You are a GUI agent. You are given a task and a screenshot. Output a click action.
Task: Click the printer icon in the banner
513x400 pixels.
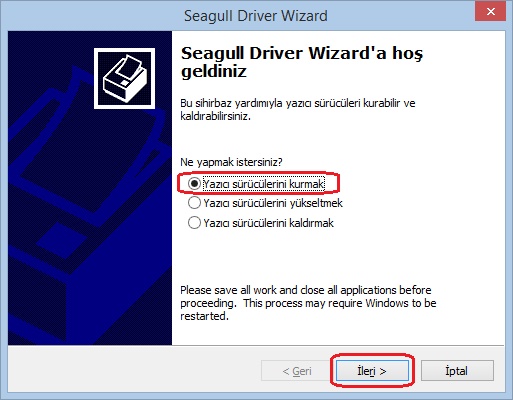(x=124, y=78)
